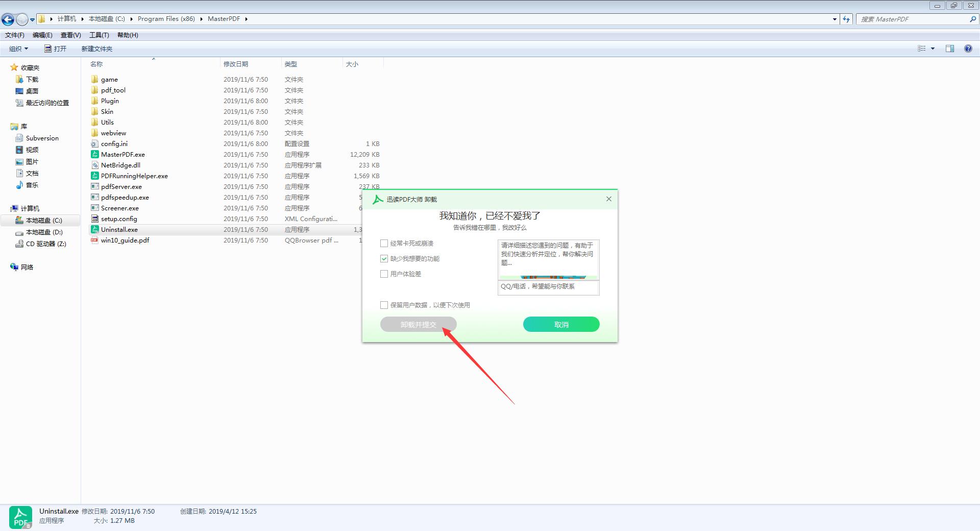Open the address bar history dropdown

[835, 19]
